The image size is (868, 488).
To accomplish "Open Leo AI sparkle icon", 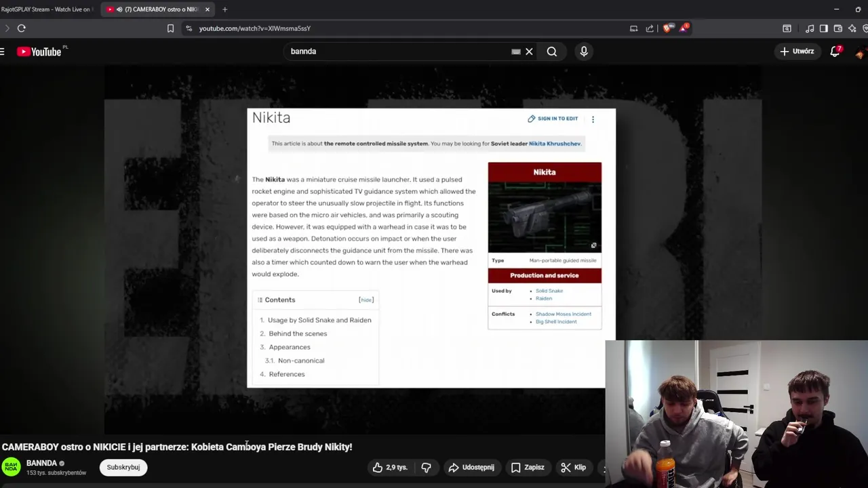I will click(852, 28).
